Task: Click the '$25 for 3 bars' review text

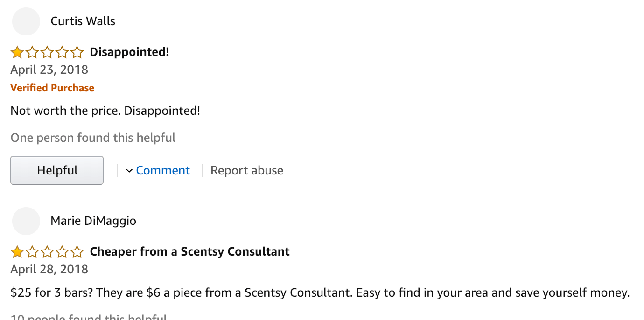Action: point(320,293)
